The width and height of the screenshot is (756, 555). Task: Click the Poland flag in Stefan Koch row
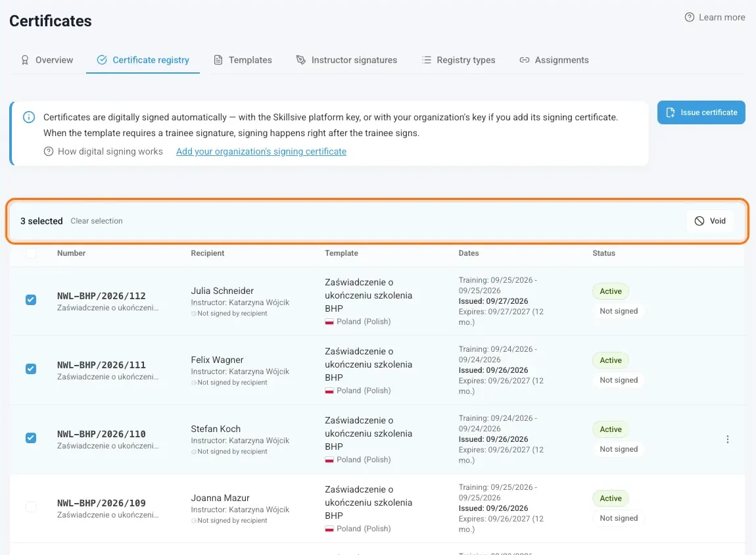pyautogui.click(x=329, y=460)
